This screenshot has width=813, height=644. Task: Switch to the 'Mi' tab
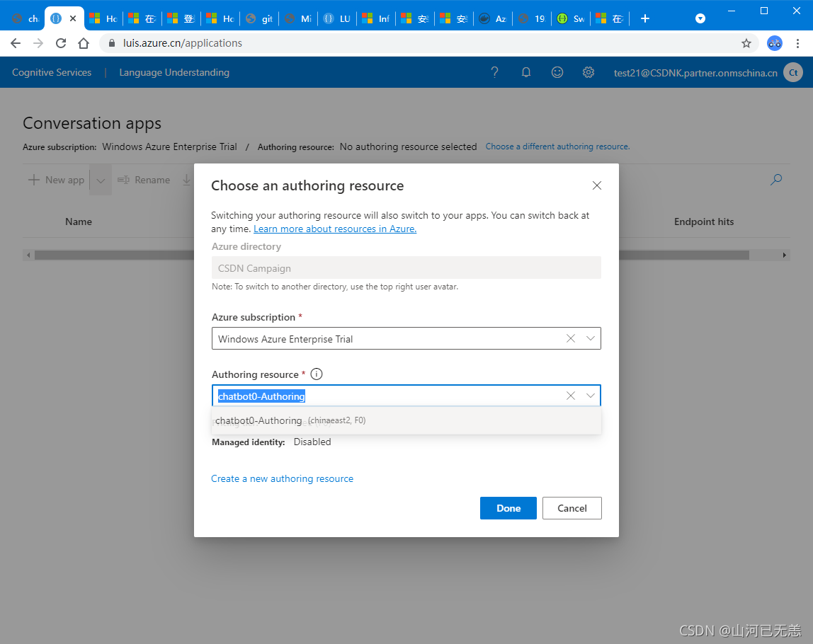click(x=299, y=18)
